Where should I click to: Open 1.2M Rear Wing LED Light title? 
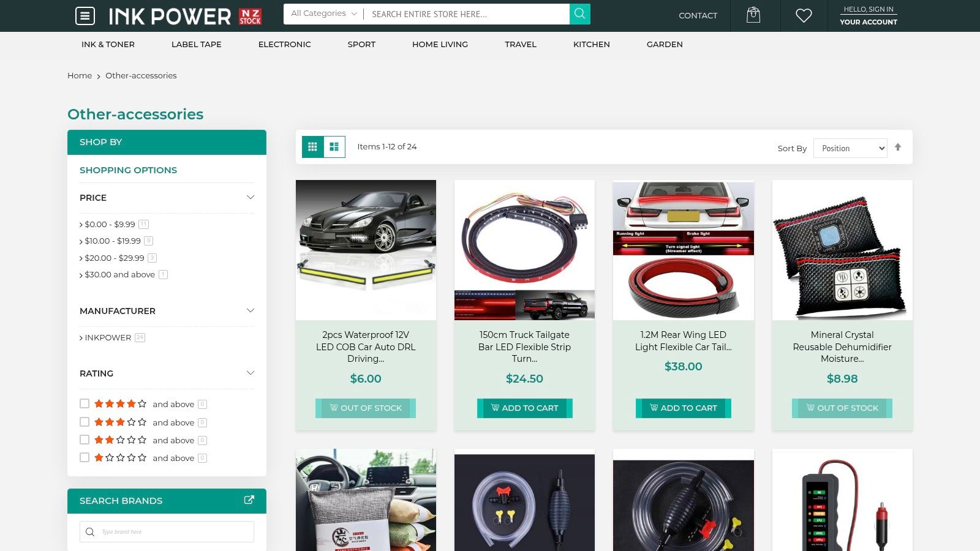pyautogui.click(x=684, y=340)
